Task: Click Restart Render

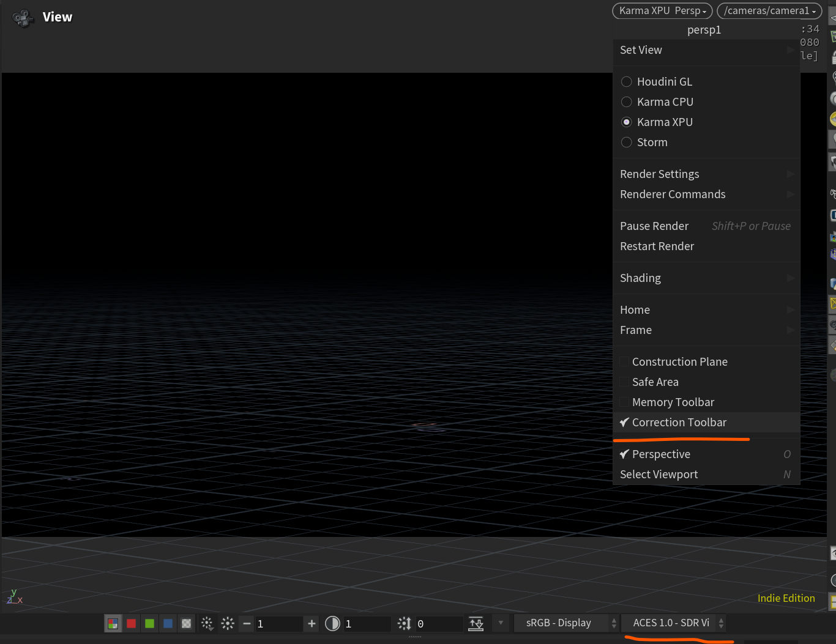Action: [657, 246]
